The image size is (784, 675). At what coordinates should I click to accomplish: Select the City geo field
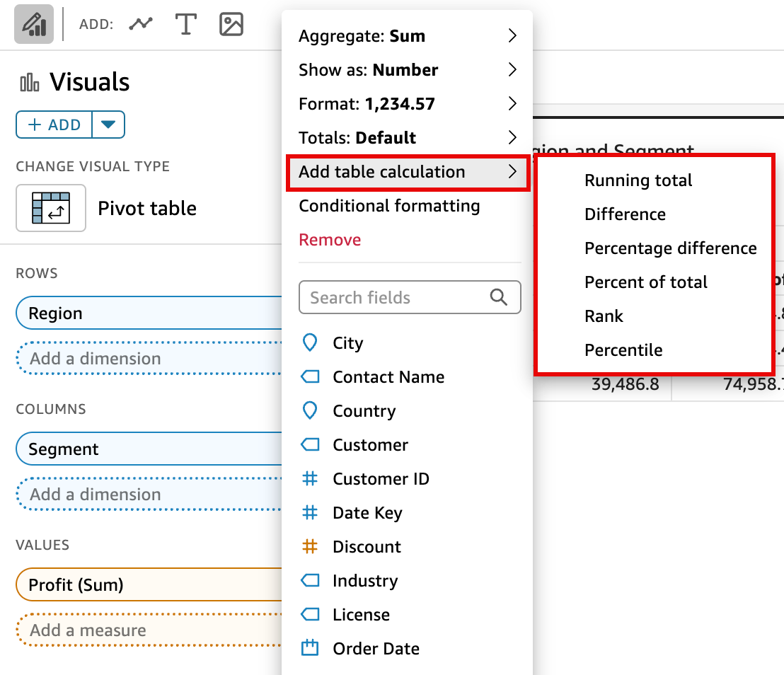pyautogui.click(x=347, y=343)
